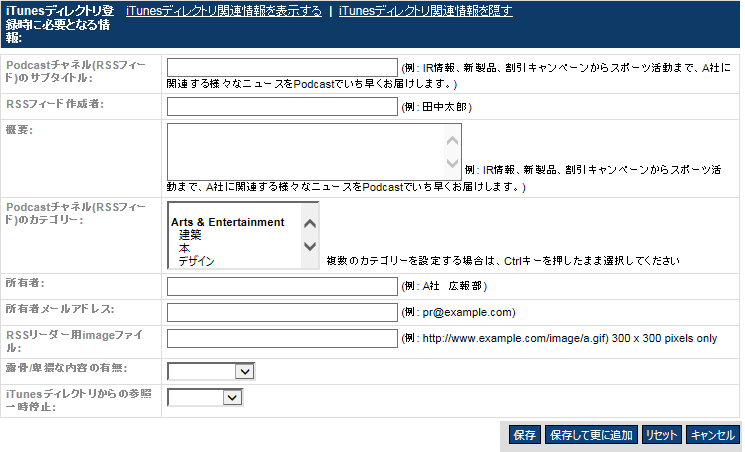Open the 露骨/卑猥な内容の有無 dropdown
This screenshot has width=745, height=452.
pos(211,371)
